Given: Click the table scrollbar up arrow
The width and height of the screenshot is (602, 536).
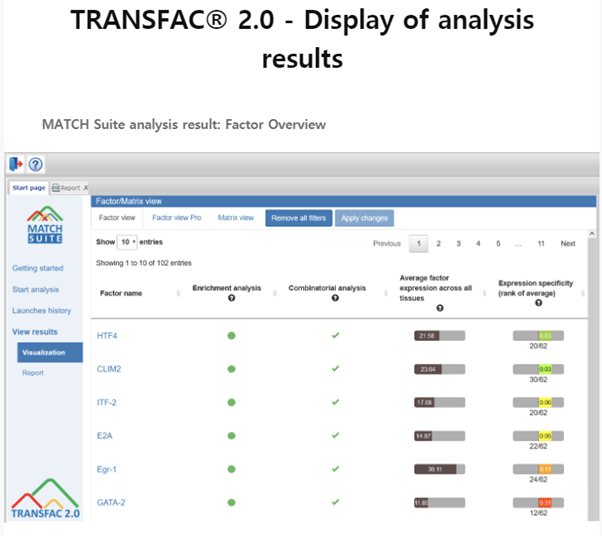Looking at the screenshot, I should [592, 234].
